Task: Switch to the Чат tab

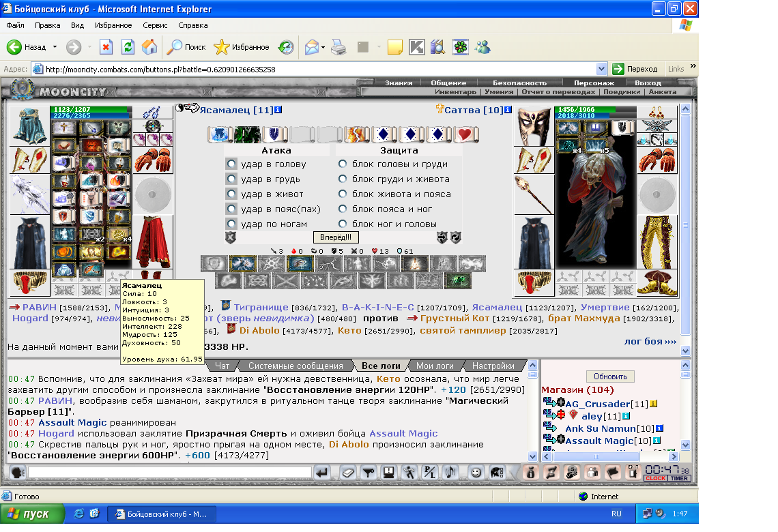Action: [x=222, y=366]
